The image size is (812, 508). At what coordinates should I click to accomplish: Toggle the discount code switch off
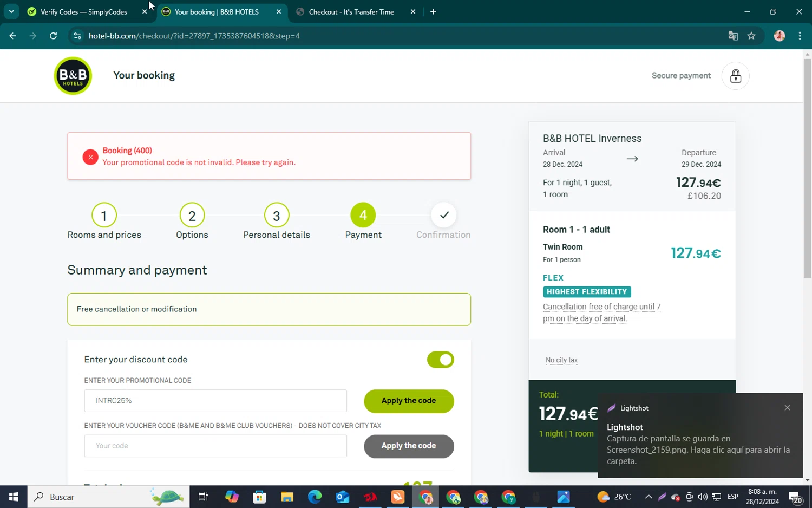[x=440, y=360]
